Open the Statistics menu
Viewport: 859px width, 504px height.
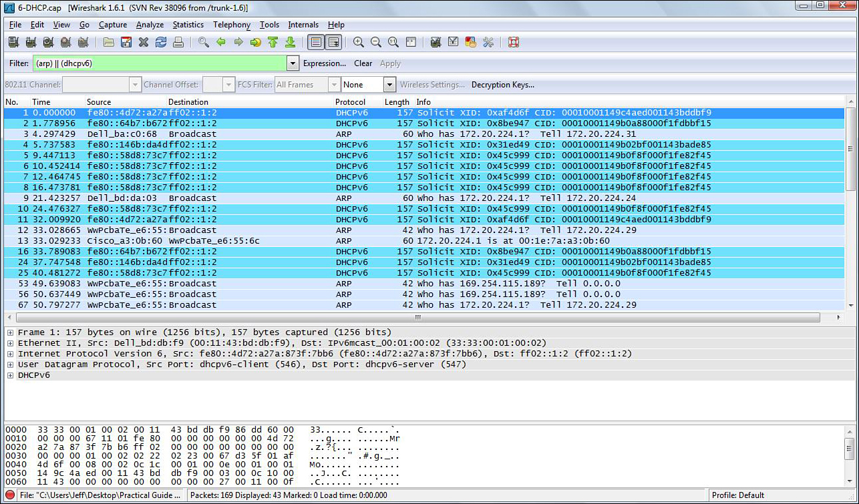tap(188, 25)
